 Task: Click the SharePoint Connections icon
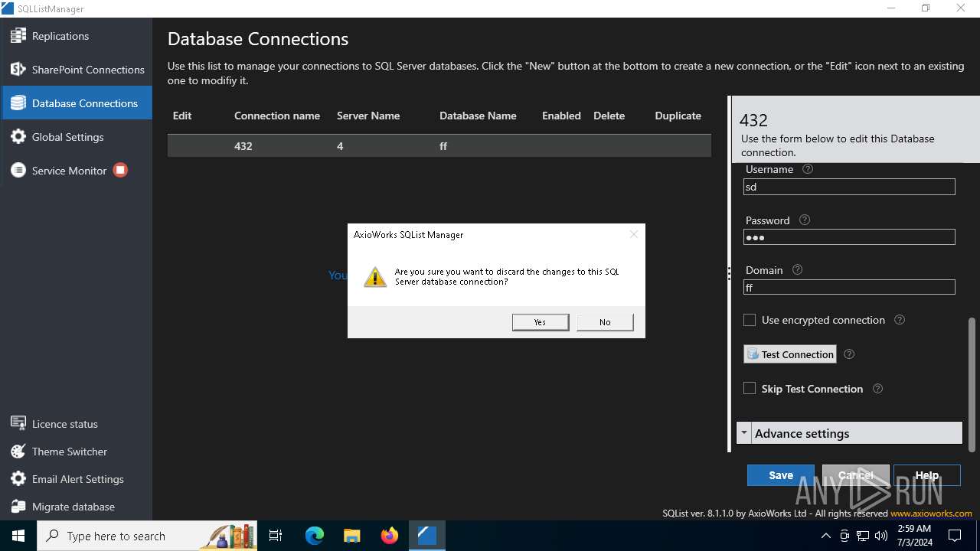(x=18, y=69)
